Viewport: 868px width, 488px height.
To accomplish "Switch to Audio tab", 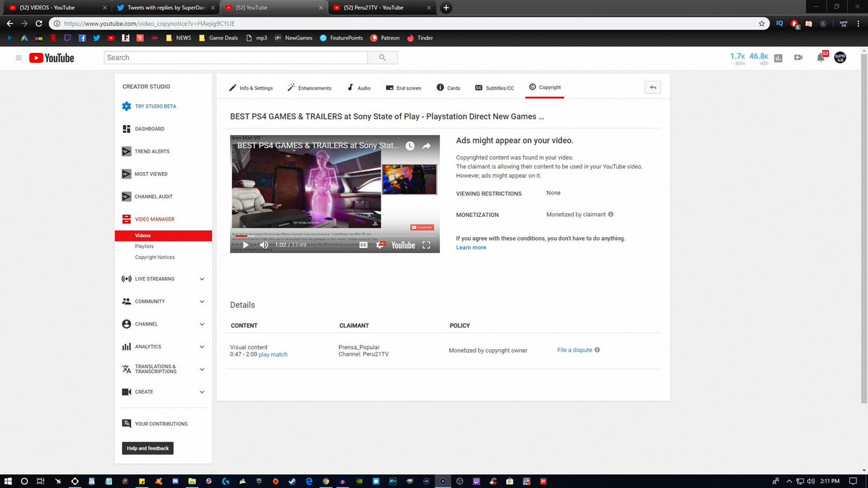I will pyautogui.click(x=359, y=87).
